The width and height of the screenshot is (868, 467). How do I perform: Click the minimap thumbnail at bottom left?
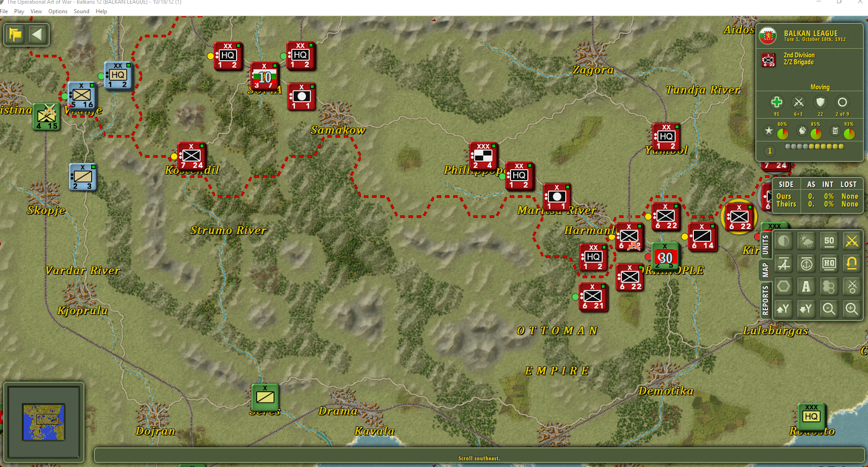click(x=44, y=422)
